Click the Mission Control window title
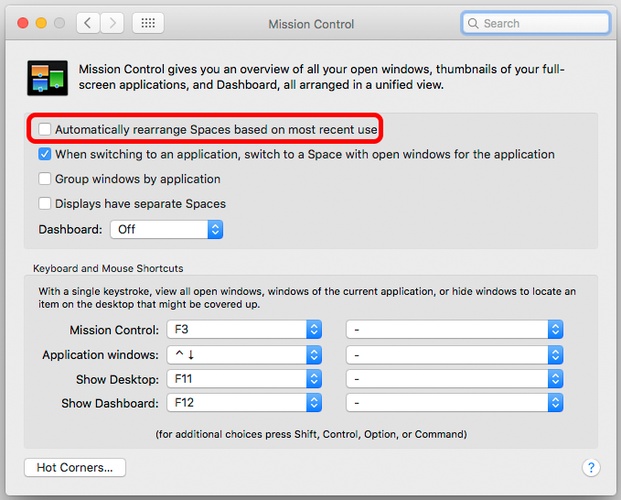 tap(311, 24)
